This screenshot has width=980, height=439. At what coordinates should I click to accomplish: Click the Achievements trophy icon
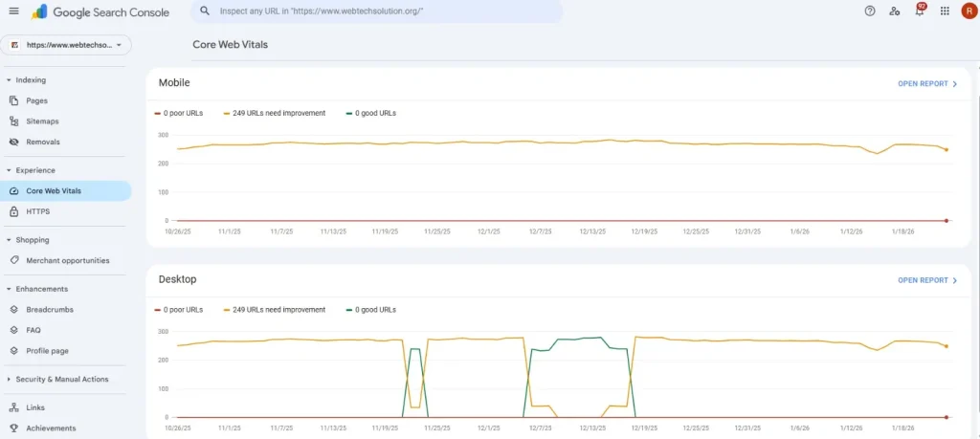[x=14, y=428]
